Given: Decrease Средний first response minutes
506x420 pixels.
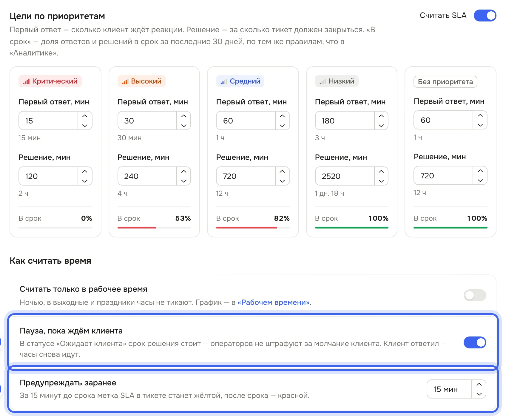Looking at the screenshot, I should pyautogui.click(x=282, y=126).
